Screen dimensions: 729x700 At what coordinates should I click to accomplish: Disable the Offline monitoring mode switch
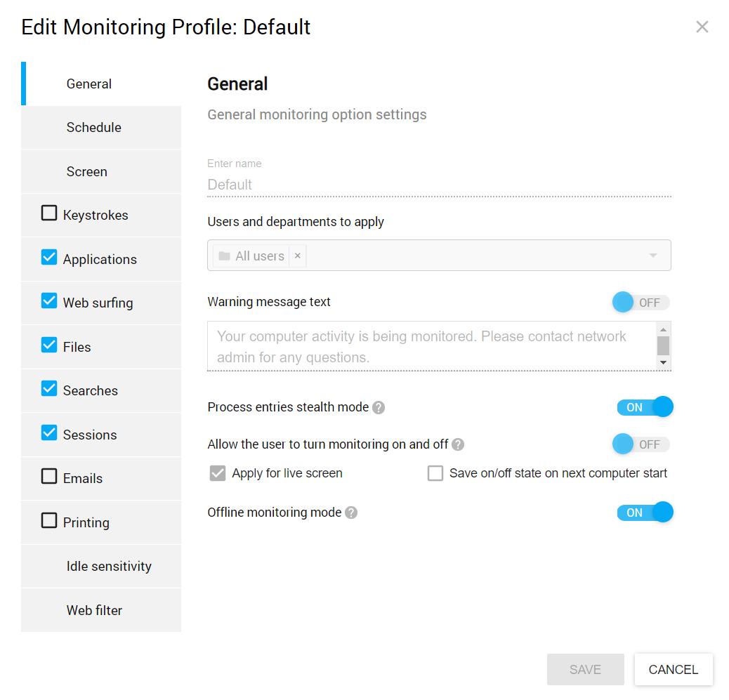tap(645, 513)
